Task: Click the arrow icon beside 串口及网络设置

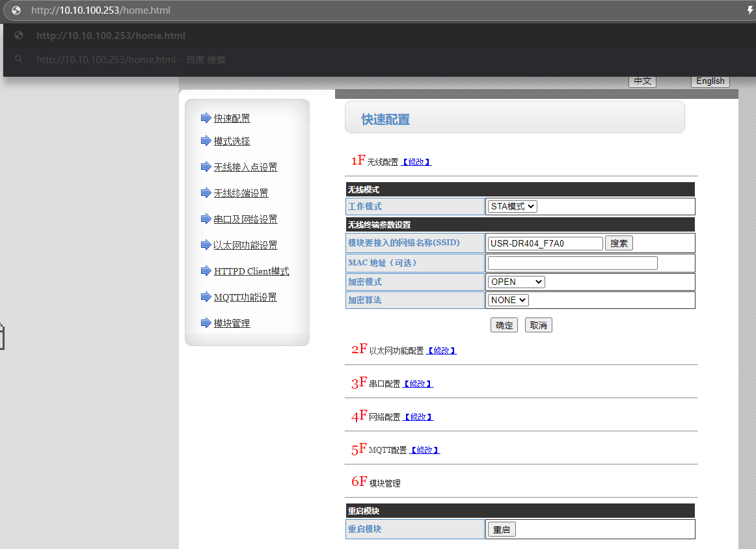Action: click(206, 219)
